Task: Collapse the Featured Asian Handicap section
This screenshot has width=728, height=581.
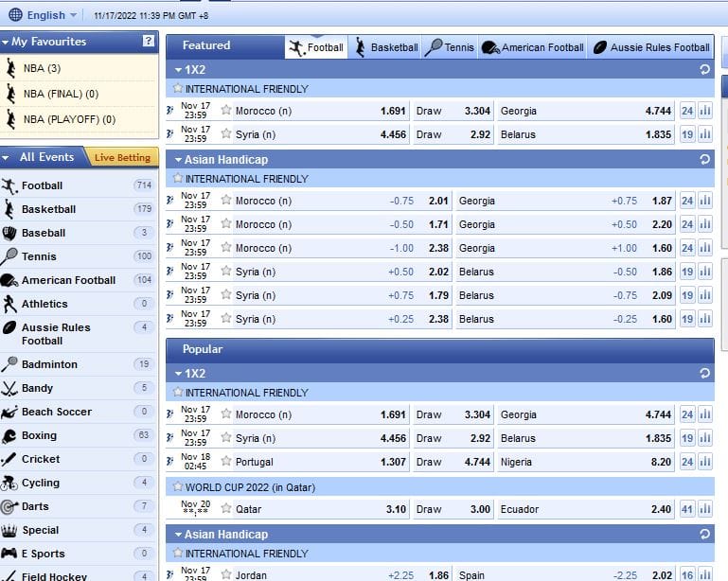Action: tap(178, 160)
